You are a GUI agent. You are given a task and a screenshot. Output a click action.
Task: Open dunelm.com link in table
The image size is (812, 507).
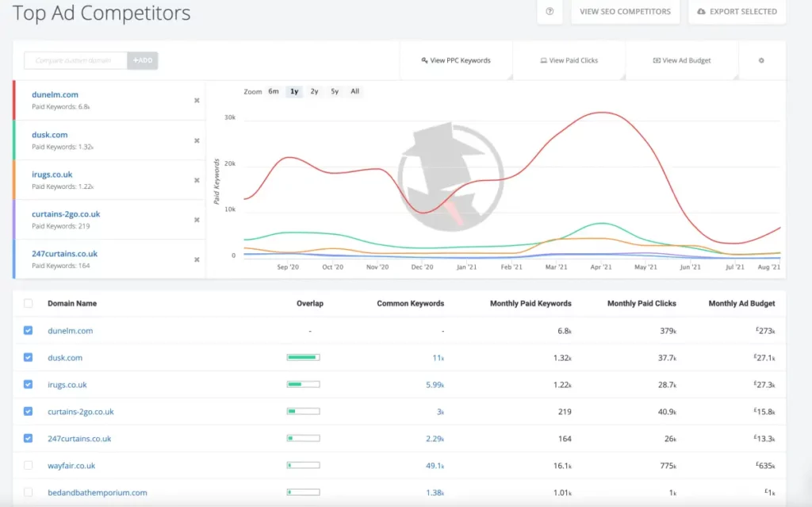(71, 331)
